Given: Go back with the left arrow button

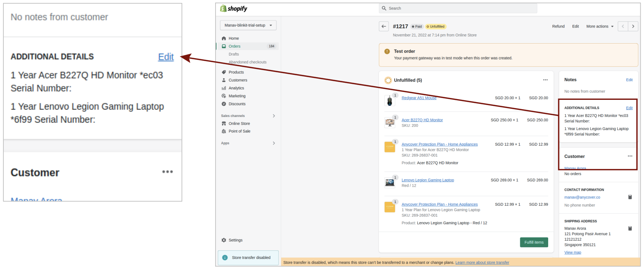Looking at the screenshot, I should (x=384, y=26).
